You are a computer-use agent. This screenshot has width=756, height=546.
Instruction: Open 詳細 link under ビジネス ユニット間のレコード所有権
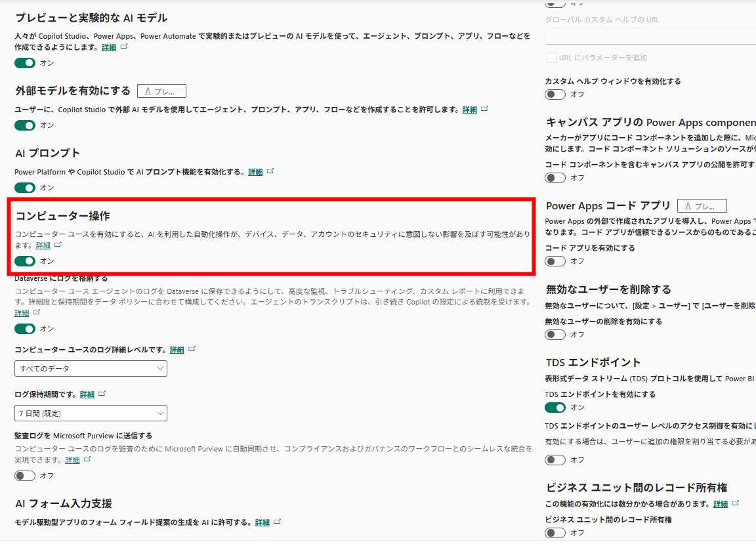point(721,503)
